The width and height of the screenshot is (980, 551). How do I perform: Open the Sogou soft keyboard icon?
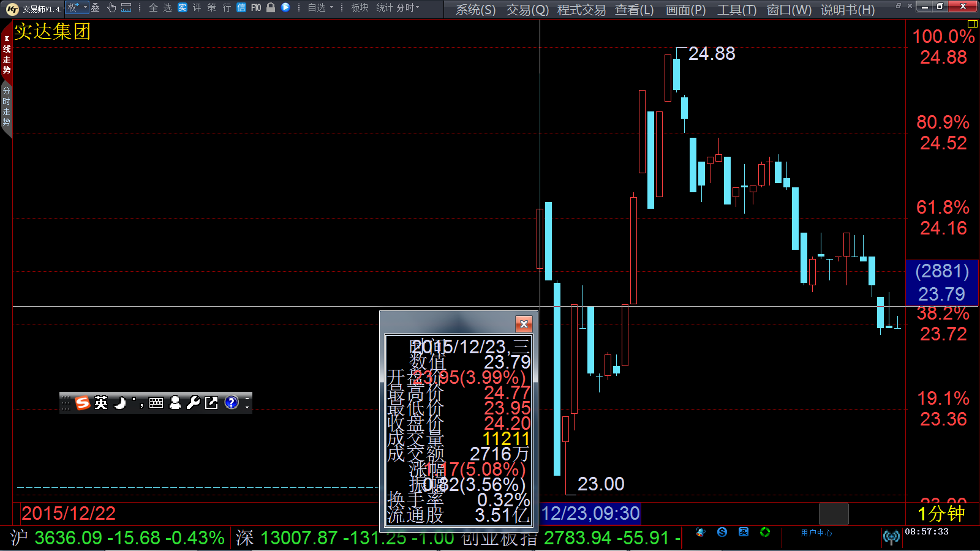coord(156,402)
